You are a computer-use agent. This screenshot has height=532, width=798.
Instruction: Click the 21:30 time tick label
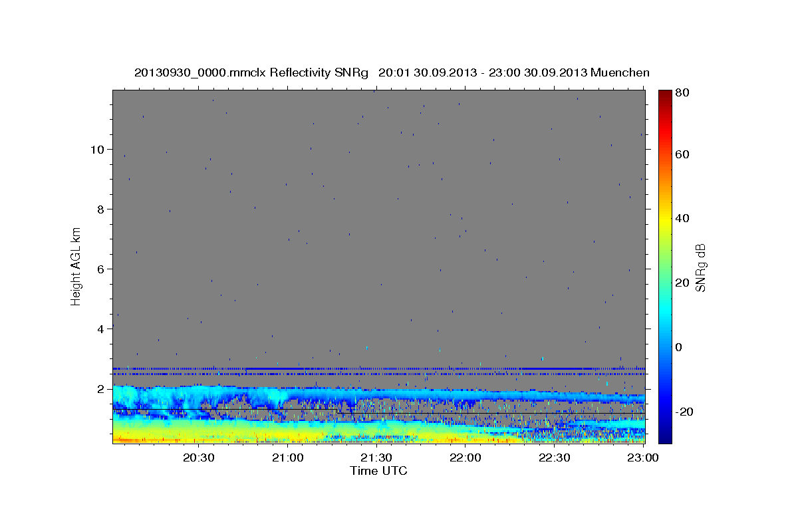tap(376, 458)
